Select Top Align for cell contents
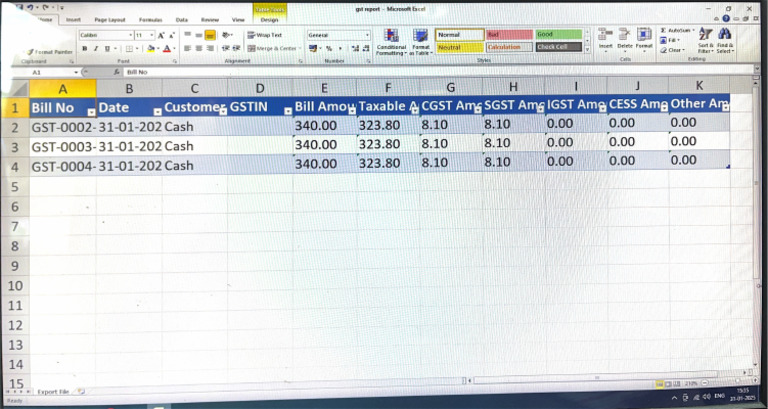 pos(188,35)
